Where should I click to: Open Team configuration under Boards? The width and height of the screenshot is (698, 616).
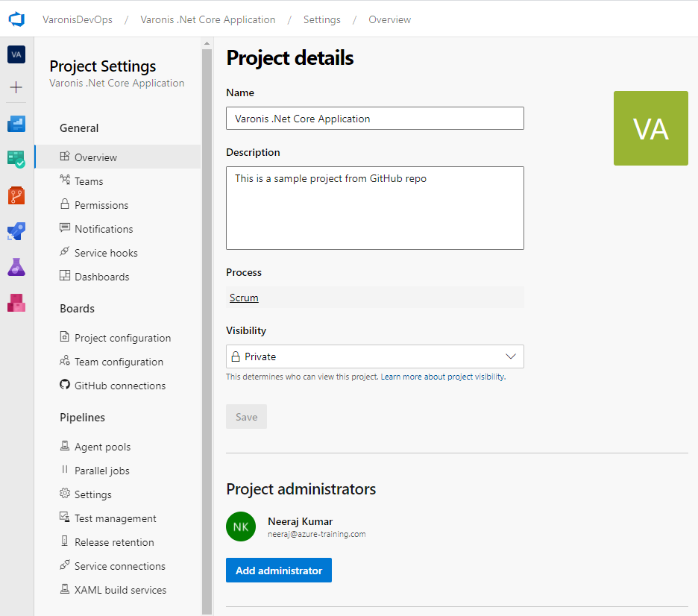pos(118,362)
